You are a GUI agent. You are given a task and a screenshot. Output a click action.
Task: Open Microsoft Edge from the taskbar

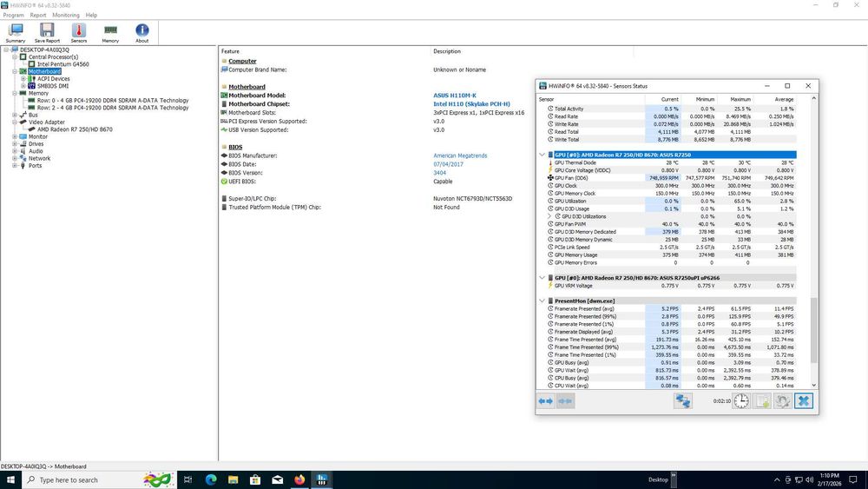(211, 479)
